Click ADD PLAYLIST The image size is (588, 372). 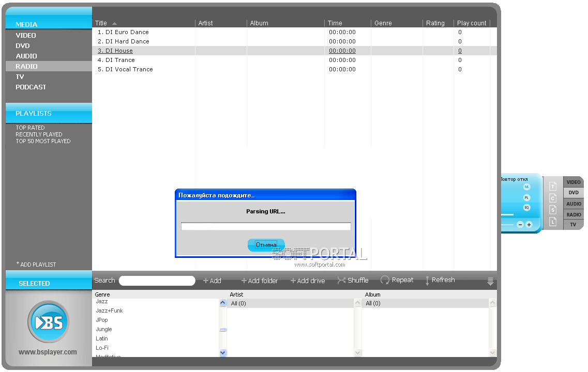36,265
